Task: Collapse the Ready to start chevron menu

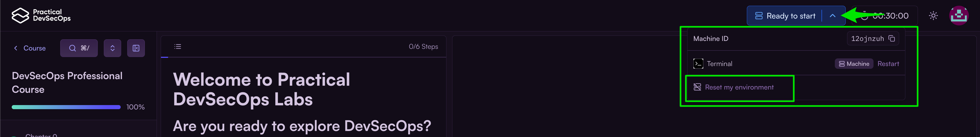Action: 832,16
